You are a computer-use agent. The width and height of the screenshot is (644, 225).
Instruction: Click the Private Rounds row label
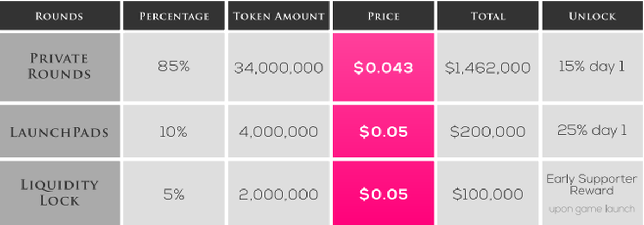(59, 67)
